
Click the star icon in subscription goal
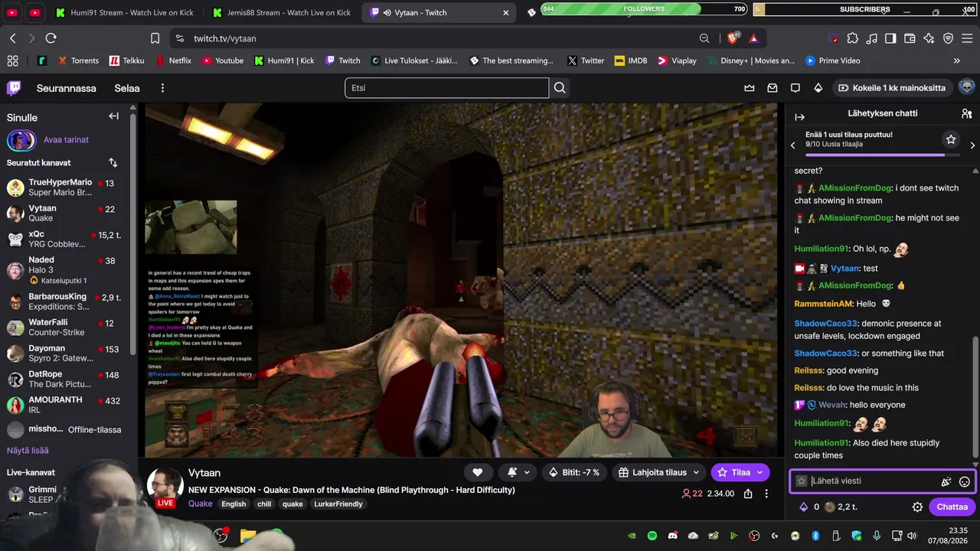click(951, 139)
